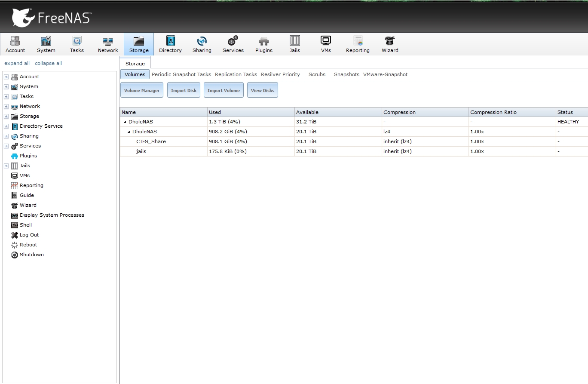Click the collapse all link

pos(48,63)
